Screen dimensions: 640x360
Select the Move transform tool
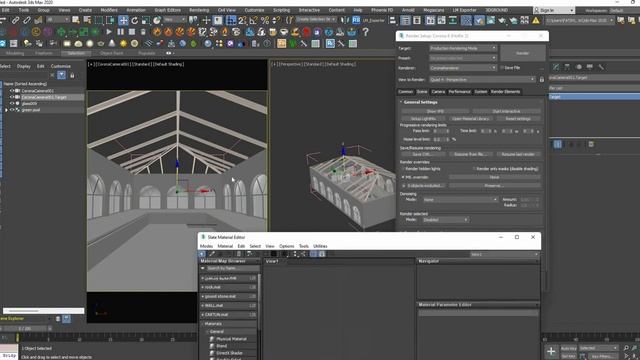click(123, 20)
